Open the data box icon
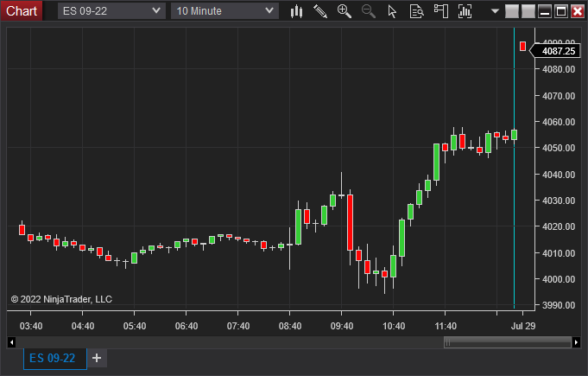 416,11
